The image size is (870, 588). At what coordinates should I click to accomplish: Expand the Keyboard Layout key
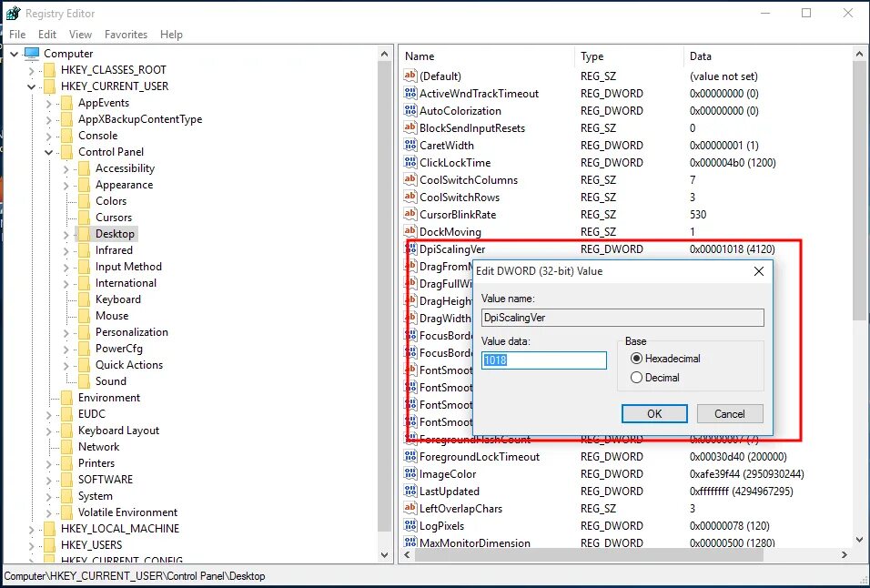pos(49,431)
